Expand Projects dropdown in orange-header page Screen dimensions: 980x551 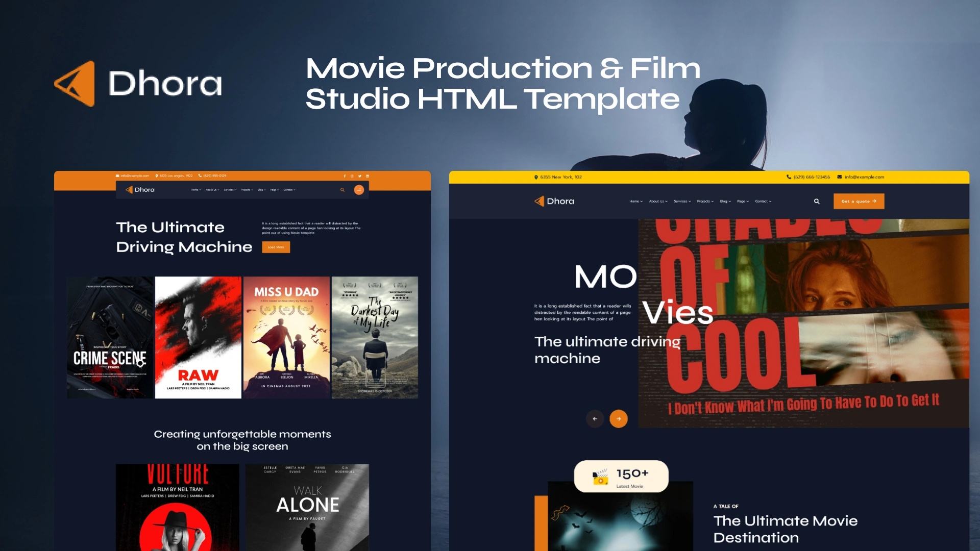(247, 190)
